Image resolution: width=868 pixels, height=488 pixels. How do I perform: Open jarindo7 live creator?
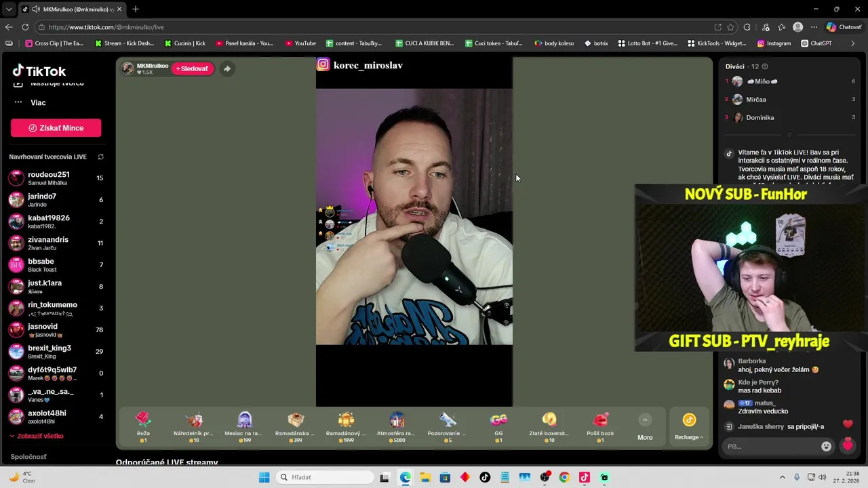click(x=56, y=200)
